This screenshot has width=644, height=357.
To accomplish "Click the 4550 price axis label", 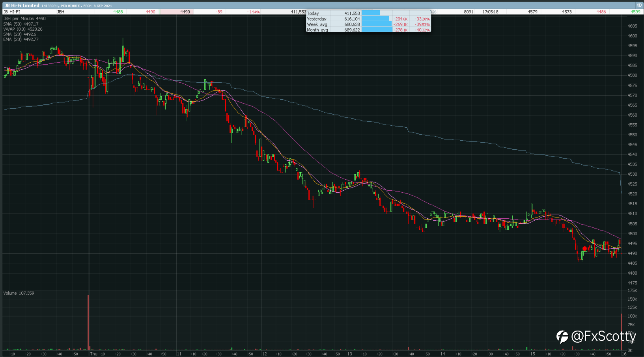I will point(632,135).
